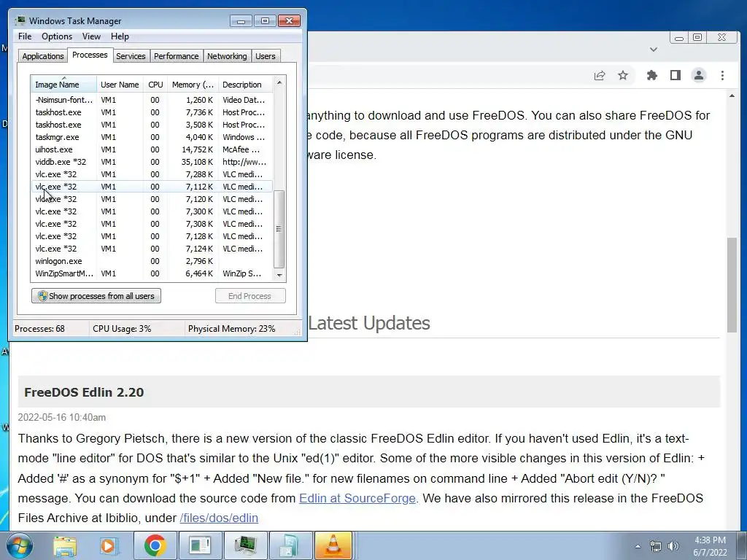
Task: Sort processes by CPU column
Action: 155,85
